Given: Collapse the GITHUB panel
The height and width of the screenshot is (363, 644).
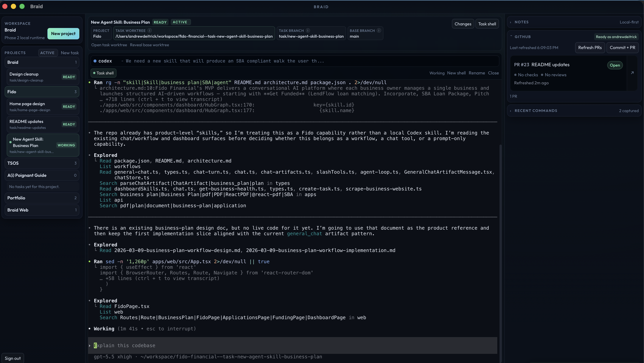Looking at the screenshot, I should click(511, 37).
